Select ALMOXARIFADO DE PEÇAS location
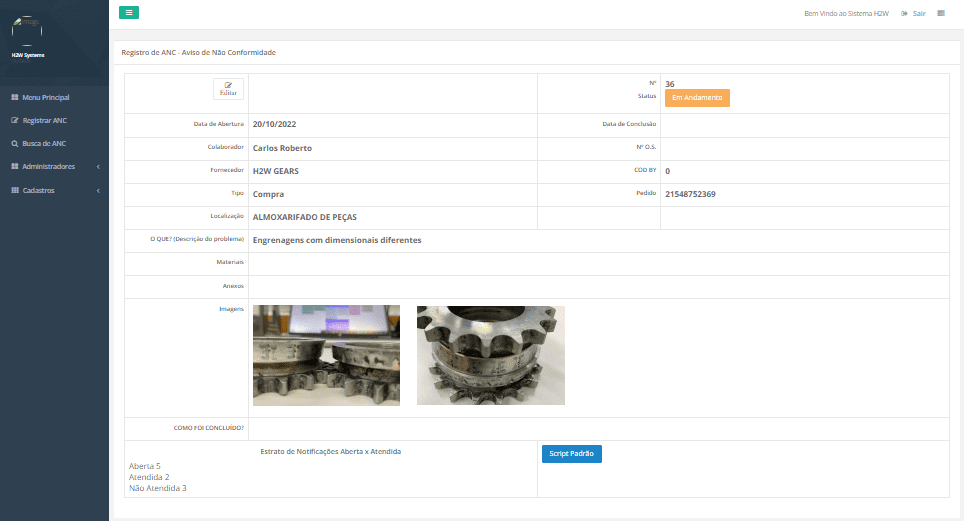Screen dimensions: 964x521 point(304,217)
